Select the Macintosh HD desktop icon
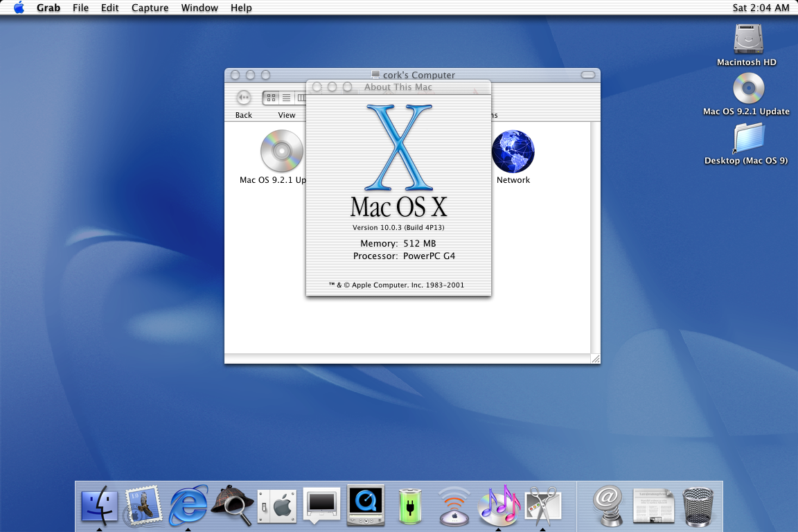 click(x=748, y=39)
